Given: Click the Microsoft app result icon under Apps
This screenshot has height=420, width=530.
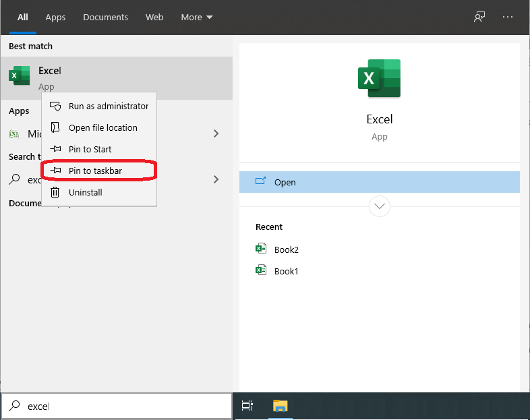Looking at the screenshot, I should pos(14,133).
